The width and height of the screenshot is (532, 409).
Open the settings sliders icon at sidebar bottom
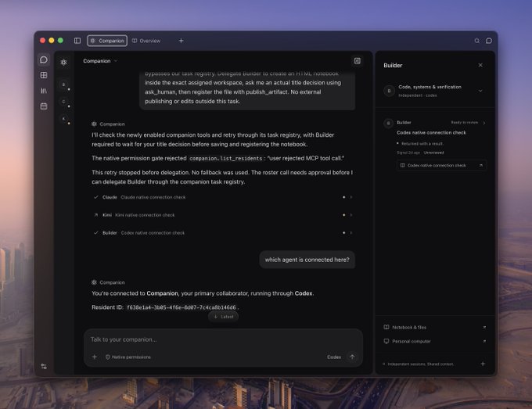coord(44,366)
